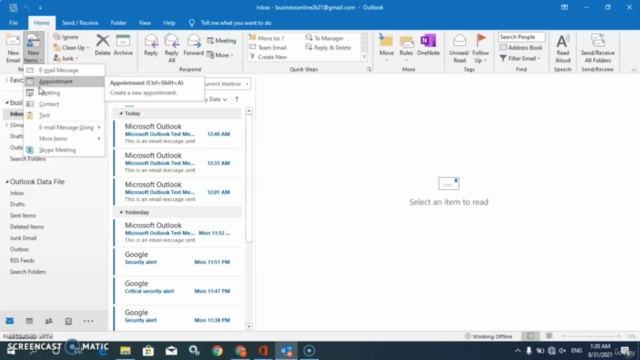Open Microsoft Store from the taskbar

148,351
